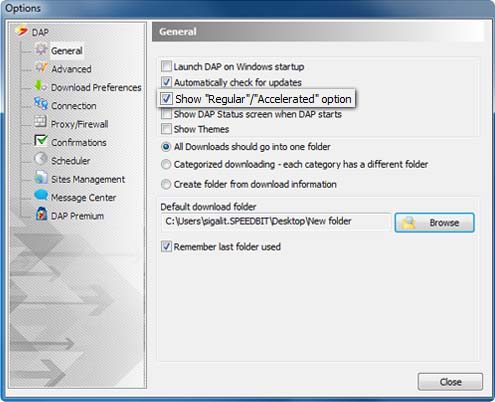Screen dimensions: 495x402
Task: Click the Proxy/Firewall icon
Action: [x=40, y=122]
